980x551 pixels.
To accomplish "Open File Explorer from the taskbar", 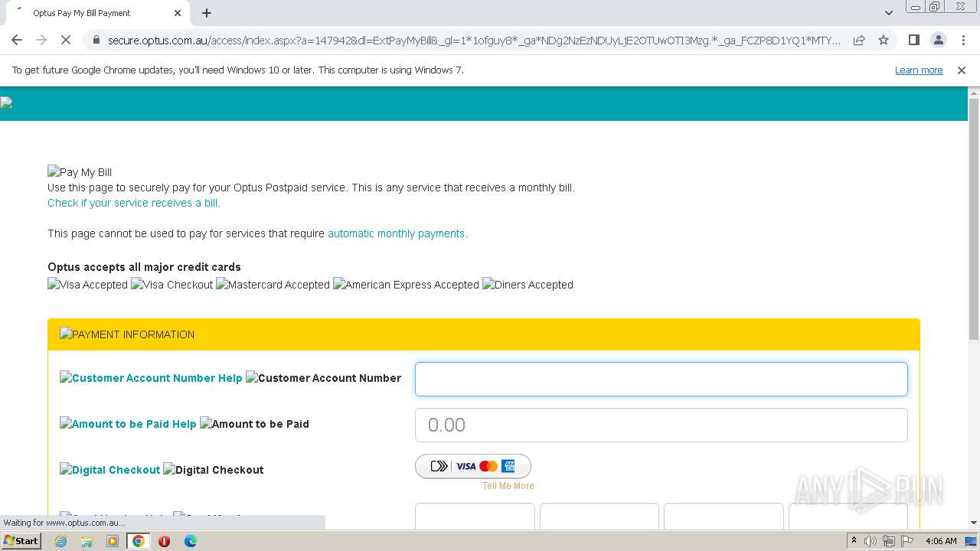I will [87, 541].
